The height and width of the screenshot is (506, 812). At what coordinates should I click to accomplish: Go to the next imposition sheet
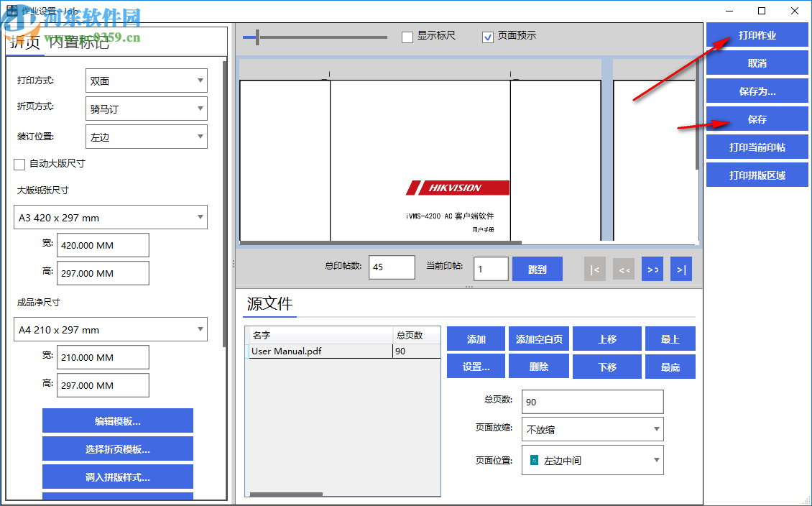pyautogui.click(x=652, y=268)
